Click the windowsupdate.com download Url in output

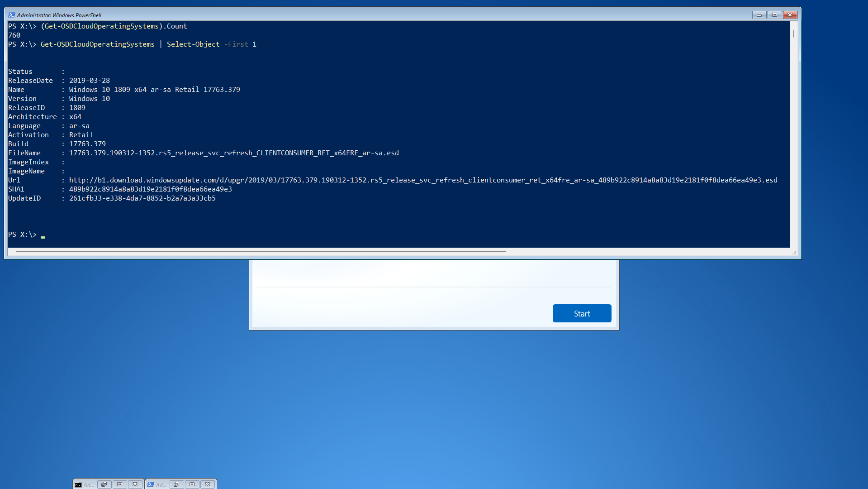[423, 180]
